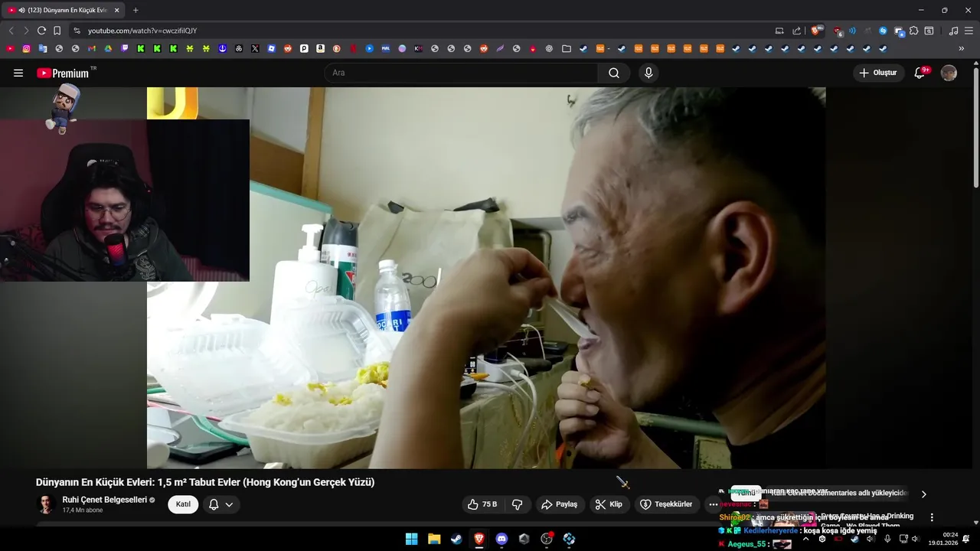
Task: Open the clock showing 00:24
Action: click(x=943, y=539)
